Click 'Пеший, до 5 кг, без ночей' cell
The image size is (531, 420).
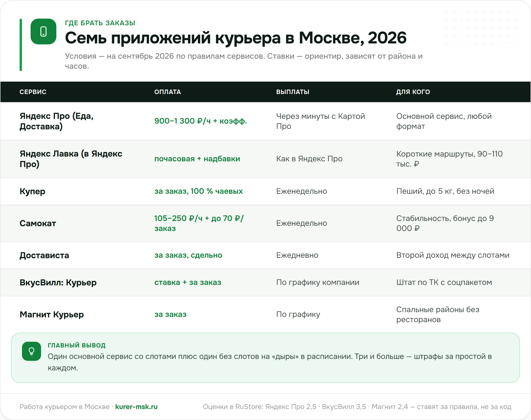pyautogui.click(x=445, y=191)
